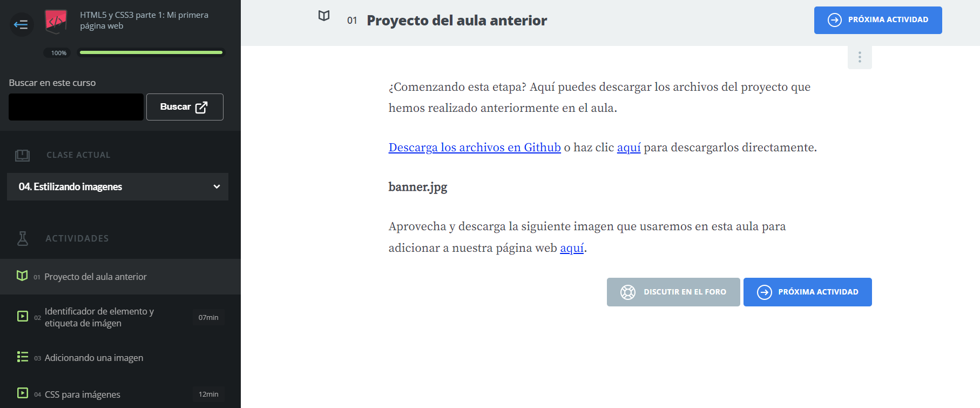Click list icon of activity 03
Viewport: 980px width, 408px height.
(23, 357)
